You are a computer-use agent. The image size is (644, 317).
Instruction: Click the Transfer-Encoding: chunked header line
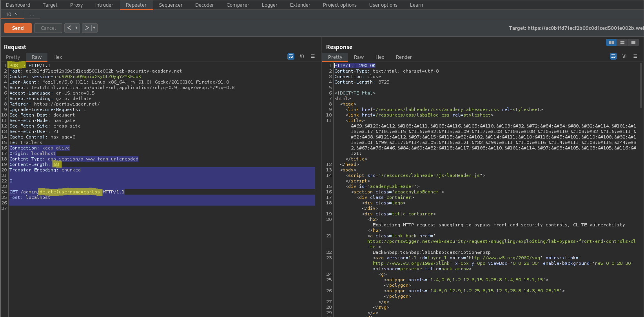tap(45, 170)
